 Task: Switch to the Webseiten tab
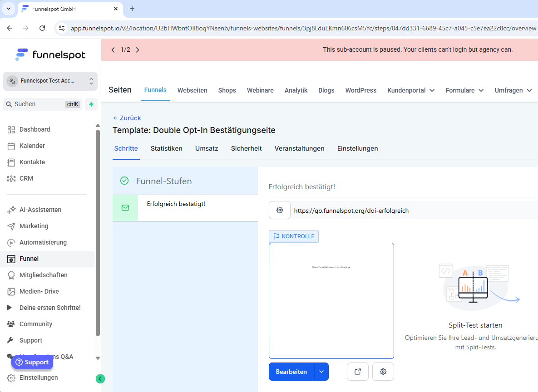pyautogui.click(x=192, y=90)
